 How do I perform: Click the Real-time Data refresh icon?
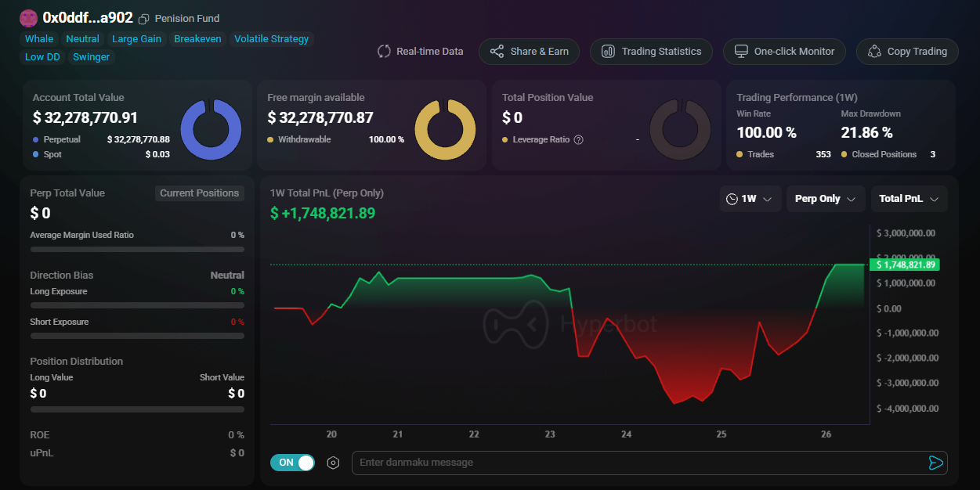click(384, 52)
